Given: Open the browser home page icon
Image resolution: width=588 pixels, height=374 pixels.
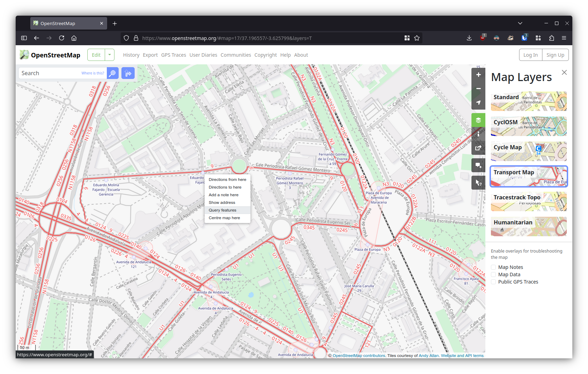Looking at the screenshot, I should tap(74, 38).
